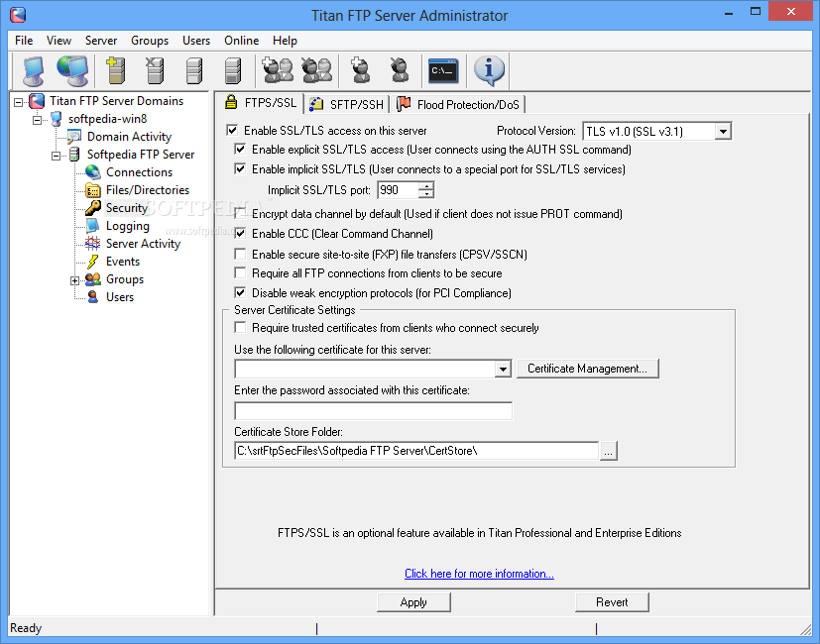The width and height of the screenshot is (820, 644).
Task: Open the File menu
Action: tap(24, 41)
